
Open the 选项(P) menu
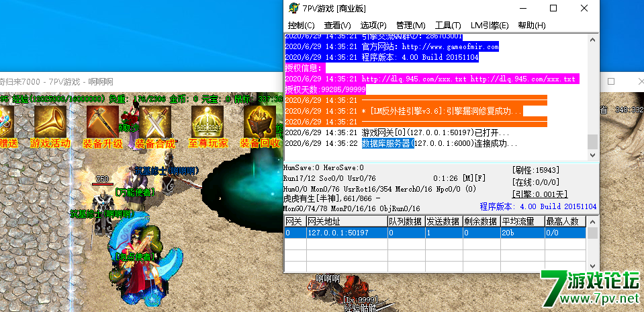pos(373,26)
